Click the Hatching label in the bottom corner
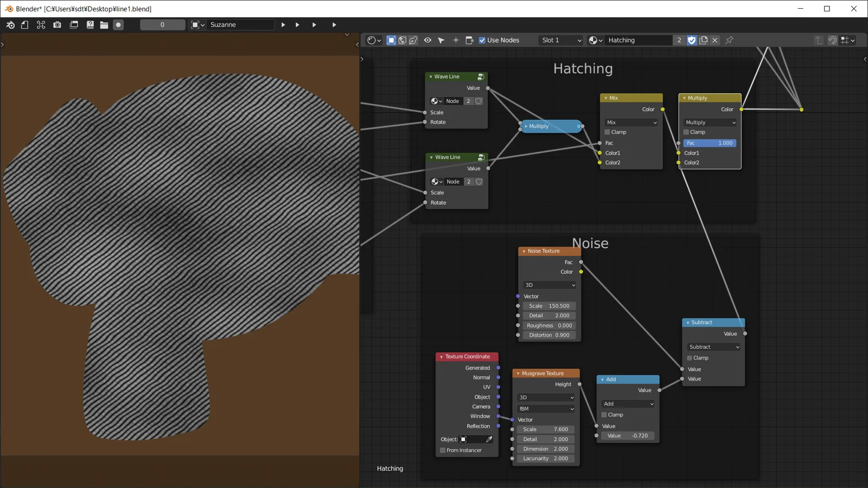868x488 pixels. click(x=390, y=468)
